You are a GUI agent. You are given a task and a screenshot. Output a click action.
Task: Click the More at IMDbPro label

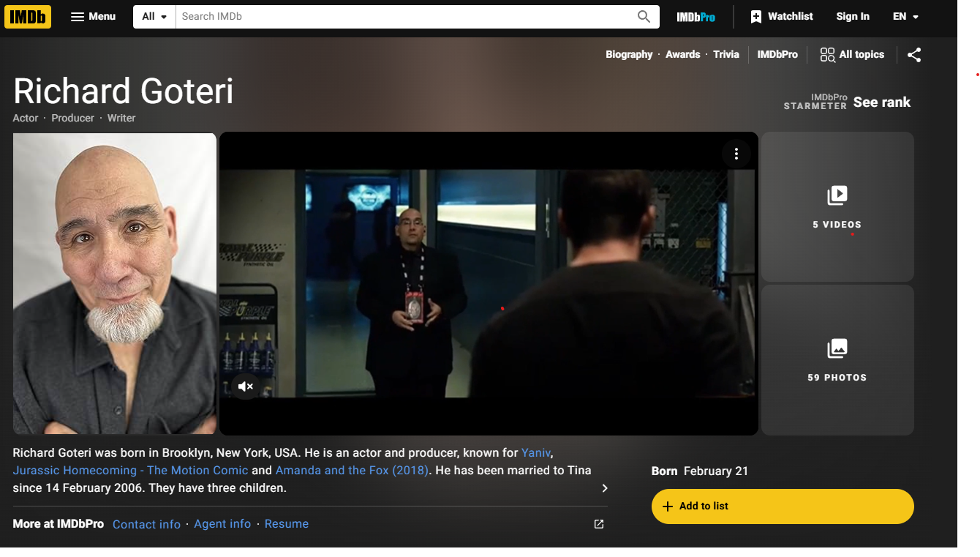[59, 524]
